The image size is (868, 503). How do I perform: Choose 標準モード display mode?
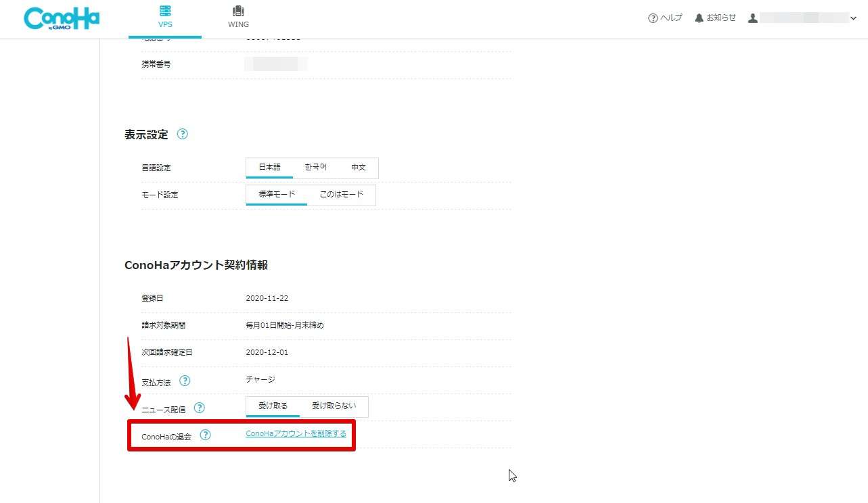277,195
